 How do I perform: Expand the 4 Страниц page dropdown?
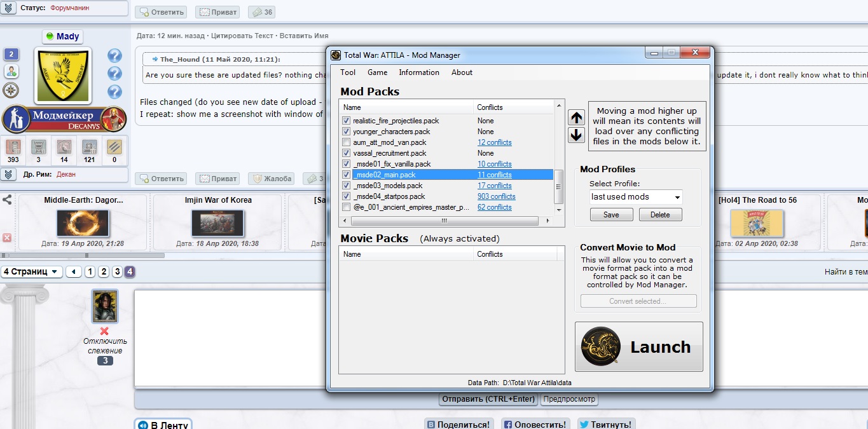(x=32, y=272)
